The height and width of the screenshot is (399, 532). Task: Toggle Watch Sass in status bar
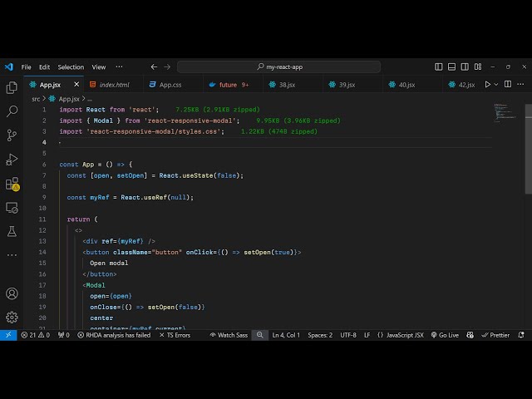tap(228, 335)
